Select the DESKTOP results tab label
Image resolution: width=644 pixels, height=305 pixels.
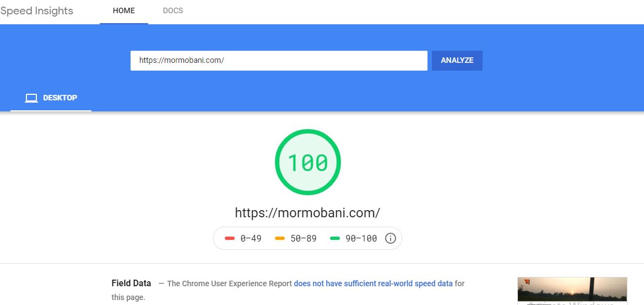coord(60,98)
